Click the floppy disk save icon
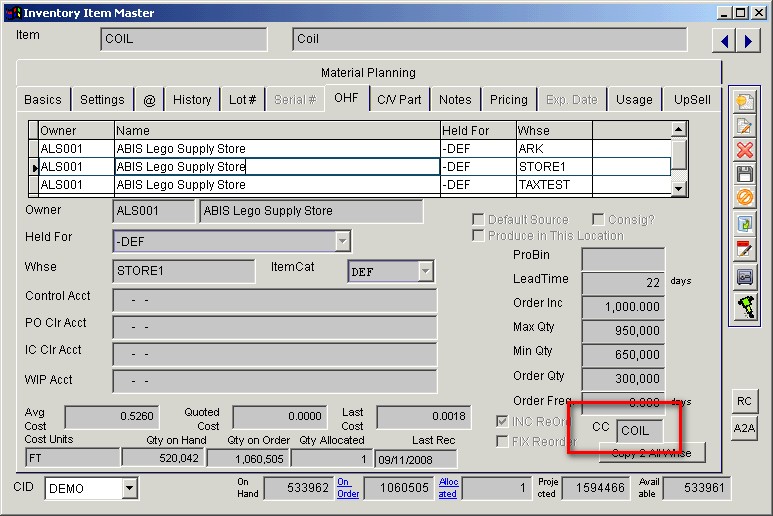This screenshot has height=516, width=773. pos(744,174)
